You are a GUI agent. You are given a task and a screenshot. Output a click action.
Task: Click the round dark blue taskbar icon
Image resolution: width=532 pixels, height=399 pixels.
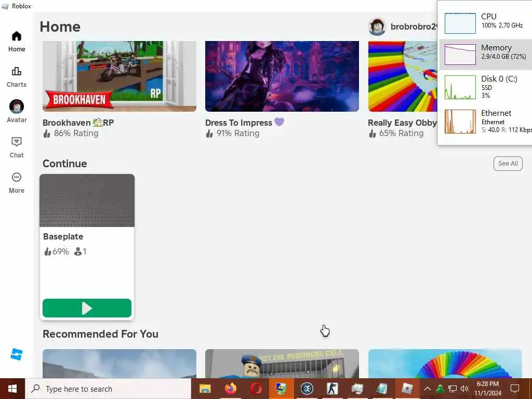click(307, 389)
